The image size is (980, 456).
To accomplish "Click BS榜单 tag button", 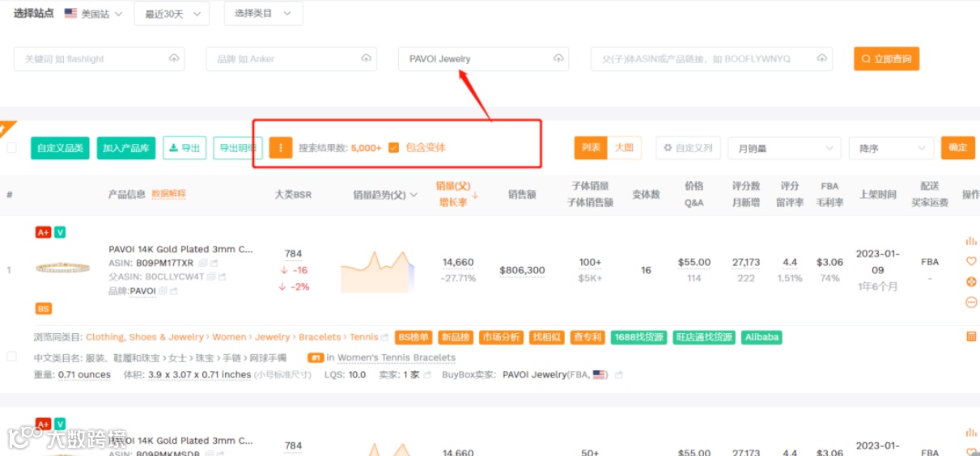I will pyautogui.click(x=414, y=337).
